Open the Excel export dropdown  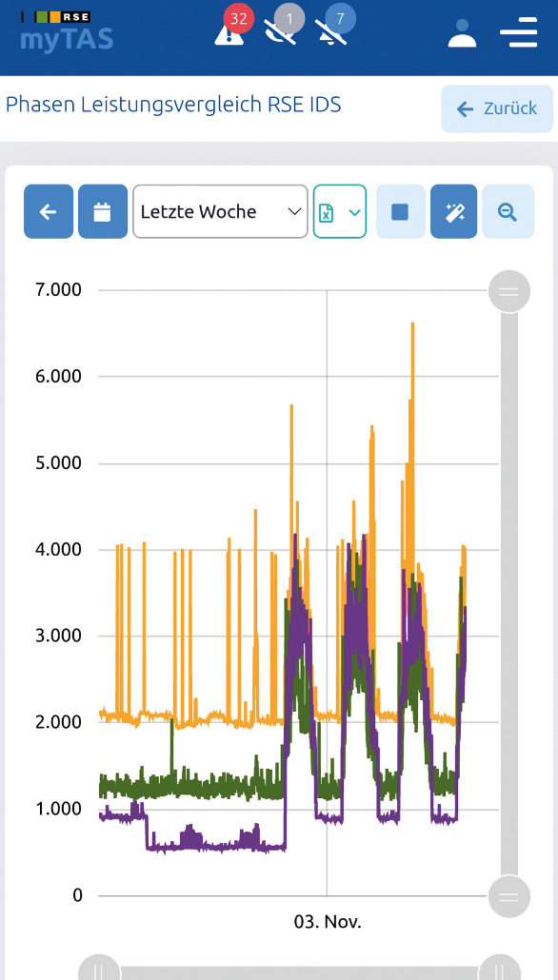click(x=340, y=211)
